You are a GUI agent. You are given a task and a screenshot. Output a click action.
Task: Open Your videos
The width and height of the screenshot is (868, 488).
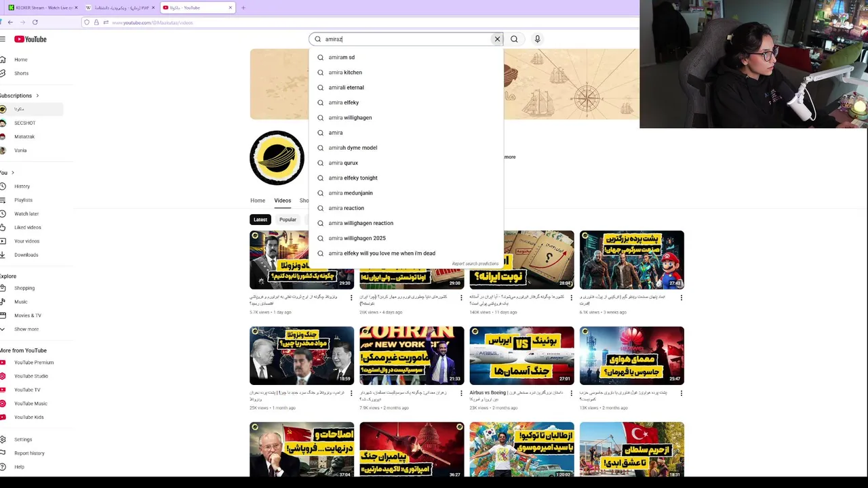click(27, 241)
